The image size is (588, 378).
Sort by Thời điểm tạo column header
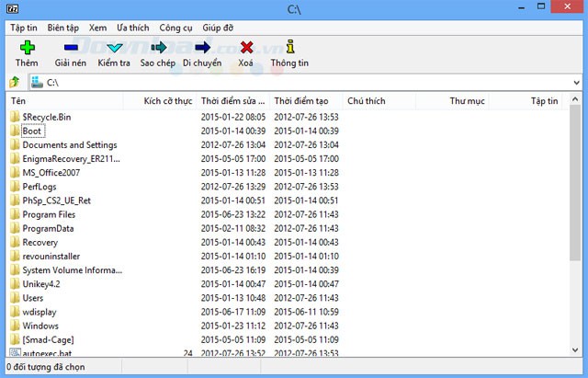[x=306, y=101]
